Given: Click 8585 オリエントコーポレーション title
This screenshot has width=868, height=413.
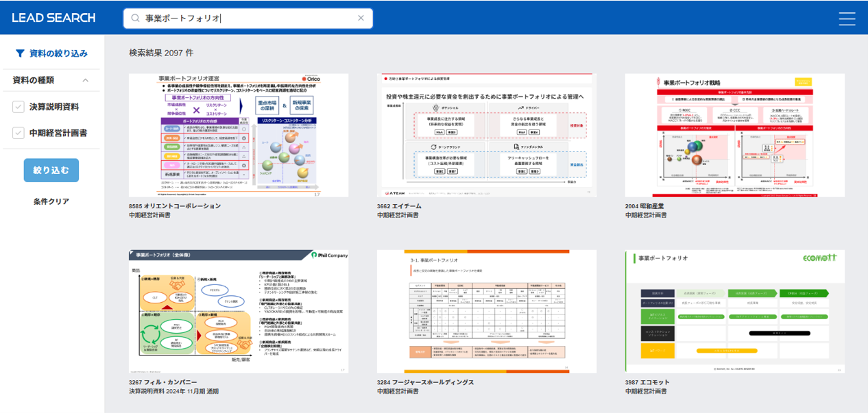Looking at the screenshot, I should (x=175, y=206).
